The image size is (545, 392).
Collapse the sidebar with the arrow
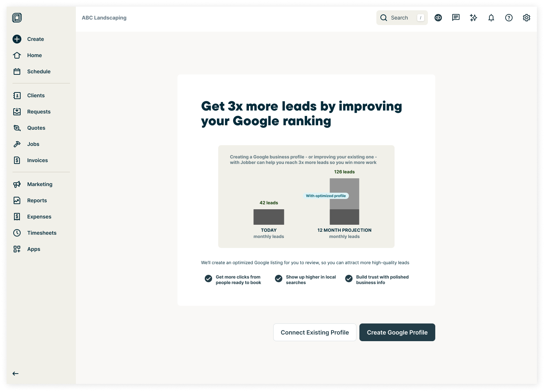[x=15, y=374]
